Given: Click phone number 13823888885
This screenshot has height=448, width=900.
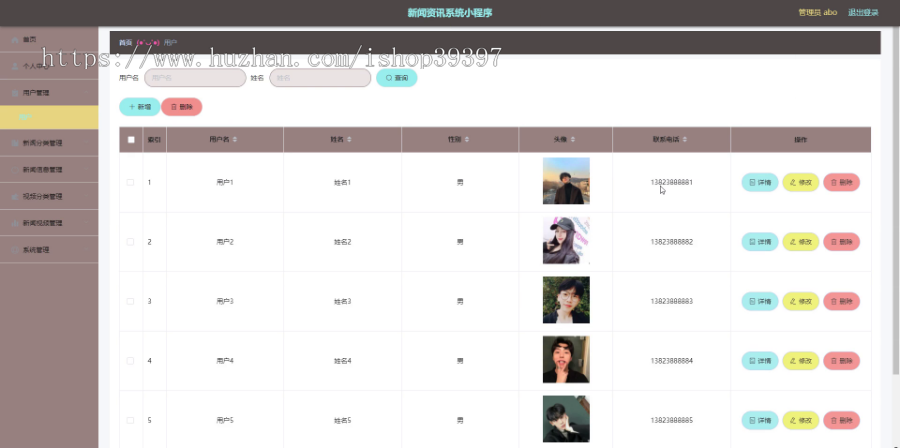Looking at the screenshot, I should click(x=672, y=420).
